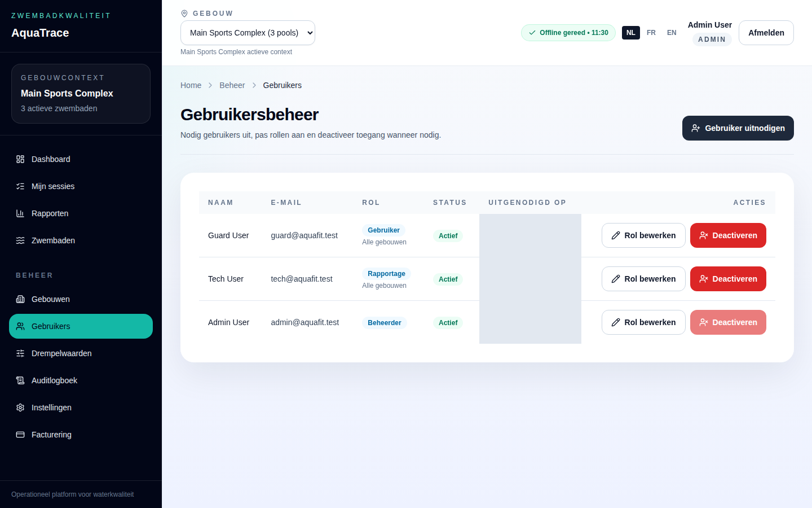
Task: Click the add-user icon in Gebruiker uitnodigen
Action: (x=696, y=128)
